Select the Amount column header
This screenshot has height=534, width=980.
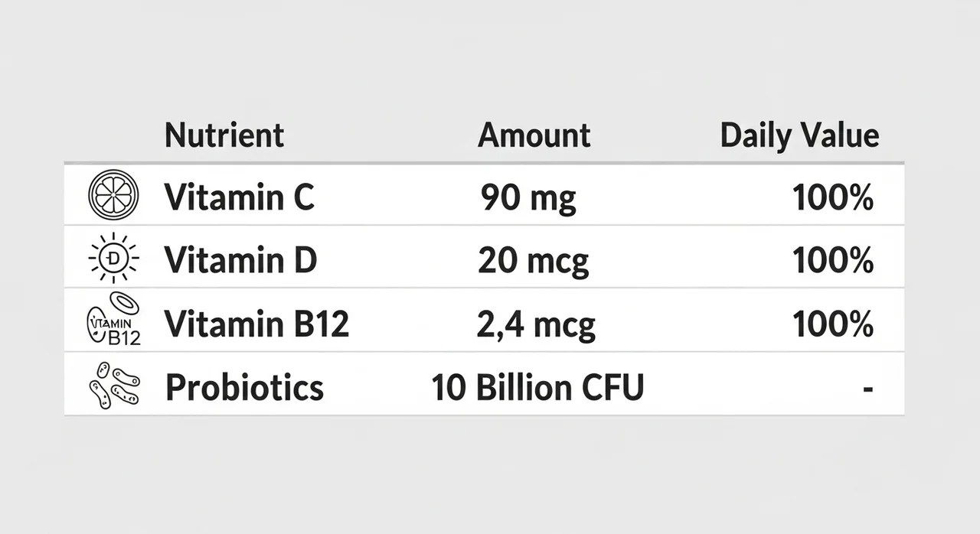click(534, 135)
